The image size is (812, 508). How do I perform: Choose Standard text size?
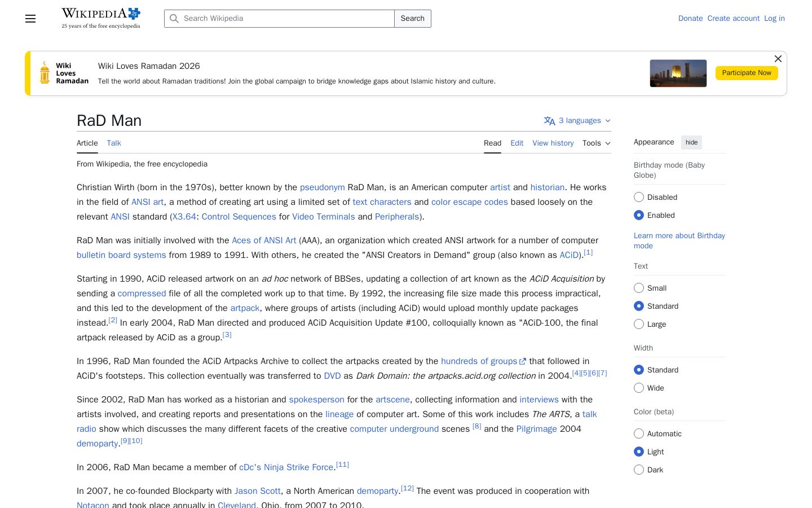(639, 306)
